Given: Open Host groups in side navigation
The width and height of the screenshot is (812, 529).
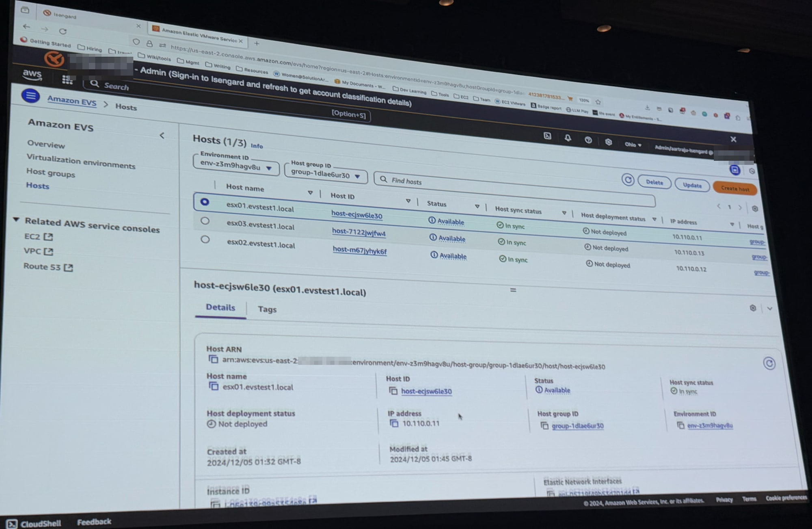Looking at the screenshot, I should [x=51, y=173].
